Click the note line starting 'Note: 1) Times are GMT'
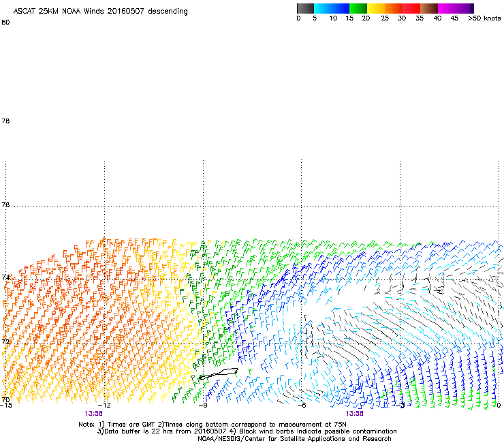The height and width of the screenshot is (443, 504). pos(212,425)
